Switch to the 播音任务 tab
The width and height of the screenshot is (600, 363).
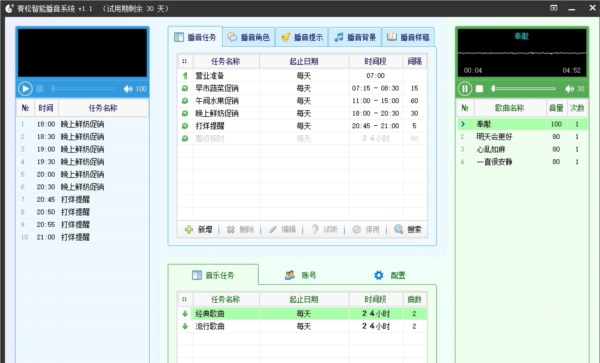[195, 37]
